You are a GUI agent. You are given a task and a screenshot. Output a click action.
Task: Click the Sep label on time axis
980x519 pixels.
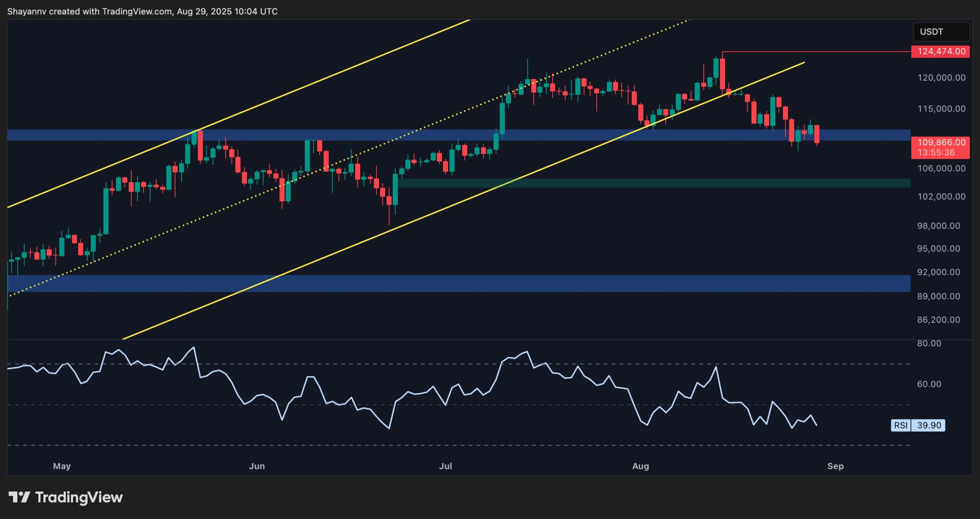coord(835,466)
